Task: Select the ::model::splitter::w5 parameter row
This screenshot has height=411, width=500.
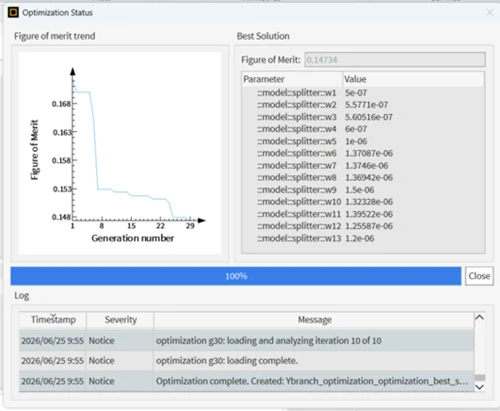Action: pyautogui.click(x=363, y=141)
